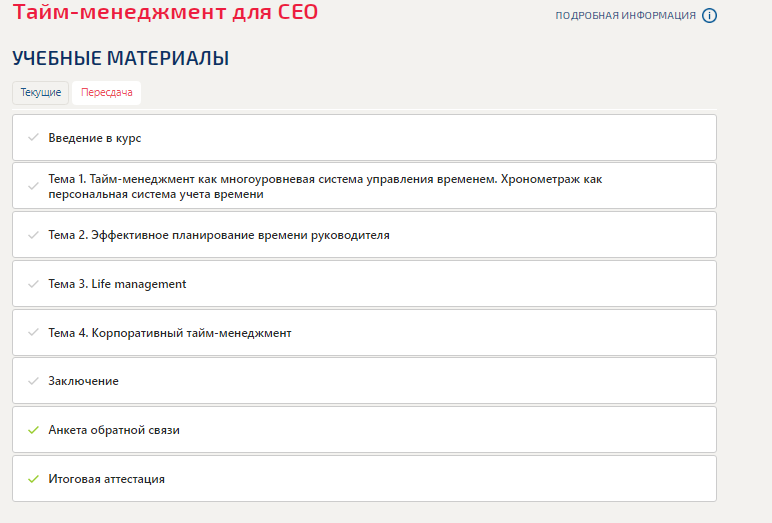This screenshot has width=772, height=523.
Task: Open Тема 4. Корпоративный тайм-менеджмент
Action: click(x=364, y=332)
